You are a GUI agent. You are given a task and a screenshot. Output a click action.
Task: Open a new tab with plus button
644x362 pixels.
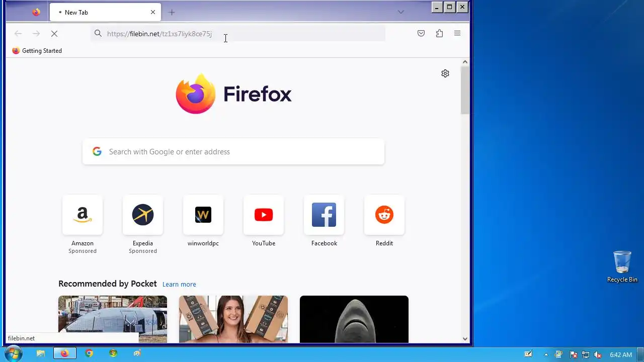point(172,12)
